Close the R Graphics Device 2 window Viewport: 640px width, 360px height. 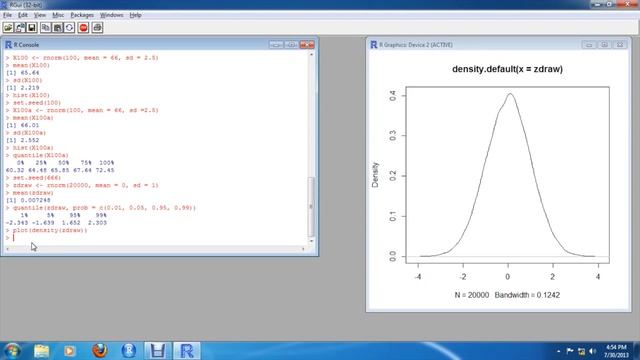pos(620,44)
